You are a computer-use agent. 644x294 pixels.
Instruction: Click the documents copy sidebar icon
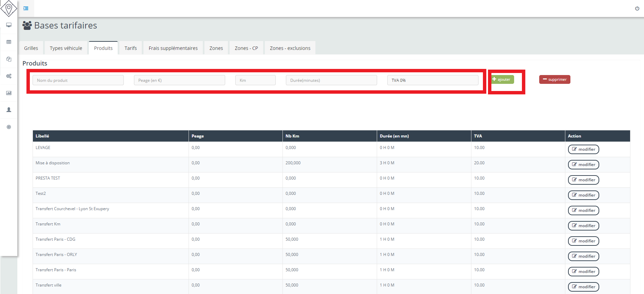[9, 59]
